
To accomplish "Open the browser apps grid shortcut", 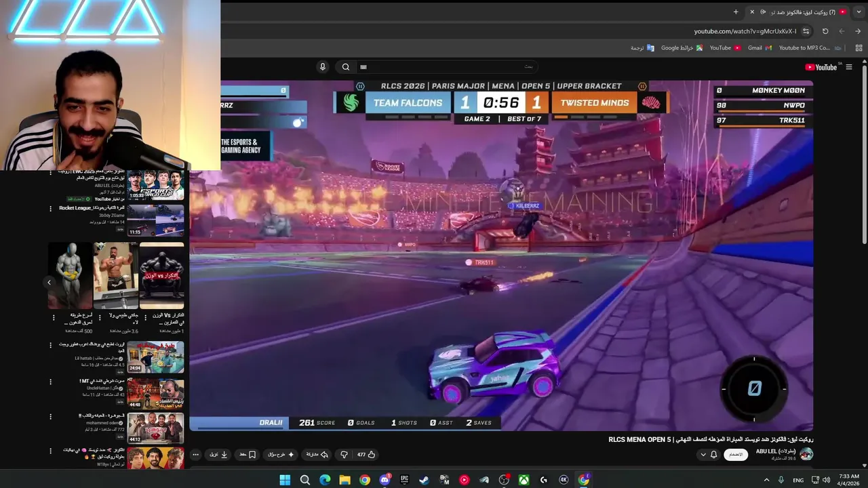I will (858, 48).
